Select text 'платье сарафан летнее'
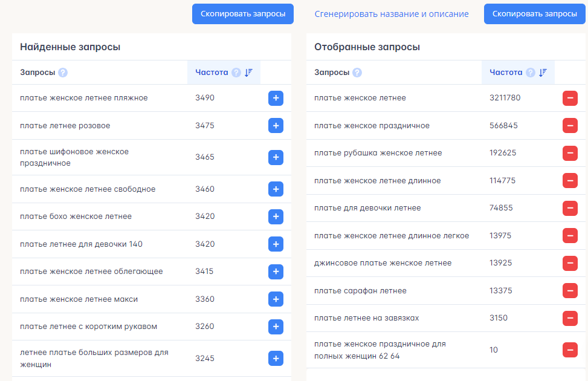Viewport: 588px width, 381px height. [x=360, y=291]
